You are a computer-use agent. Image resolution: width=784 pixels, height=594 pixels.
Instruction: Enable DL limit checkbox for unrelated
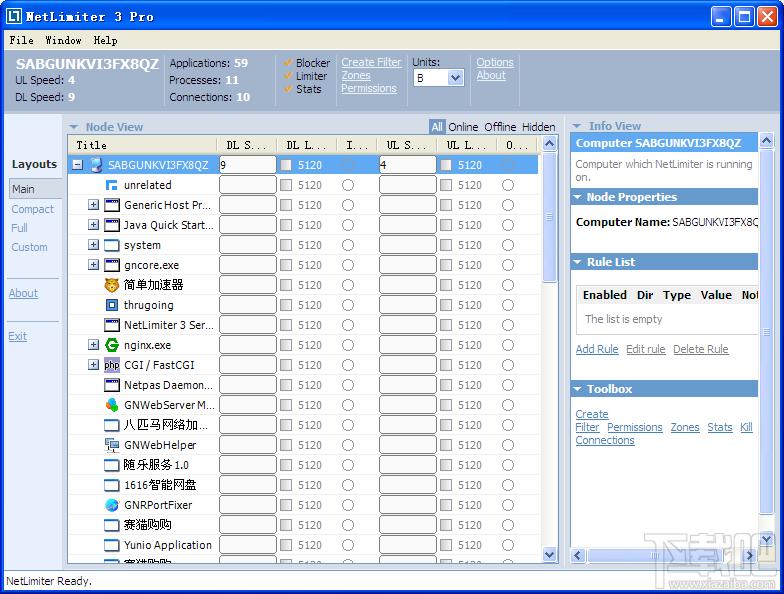[x=286, y=185]
